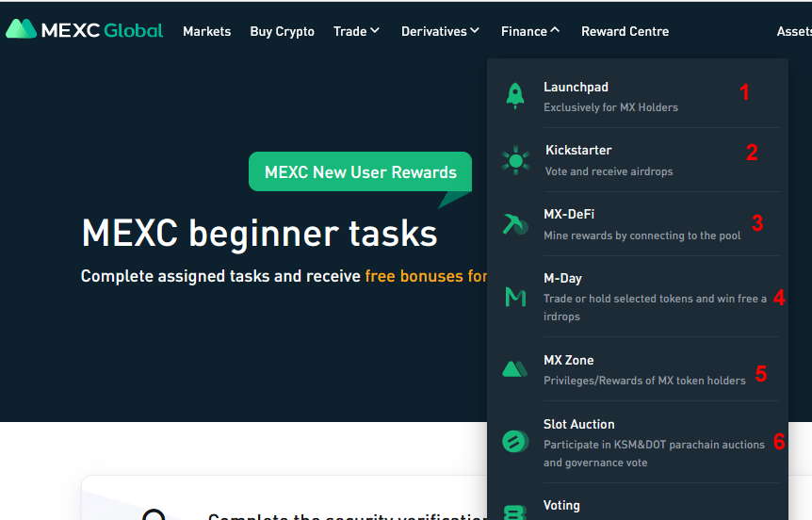Choose Kickstarter in the Finance menu
812x520 pixels.
tap(578, 151)
